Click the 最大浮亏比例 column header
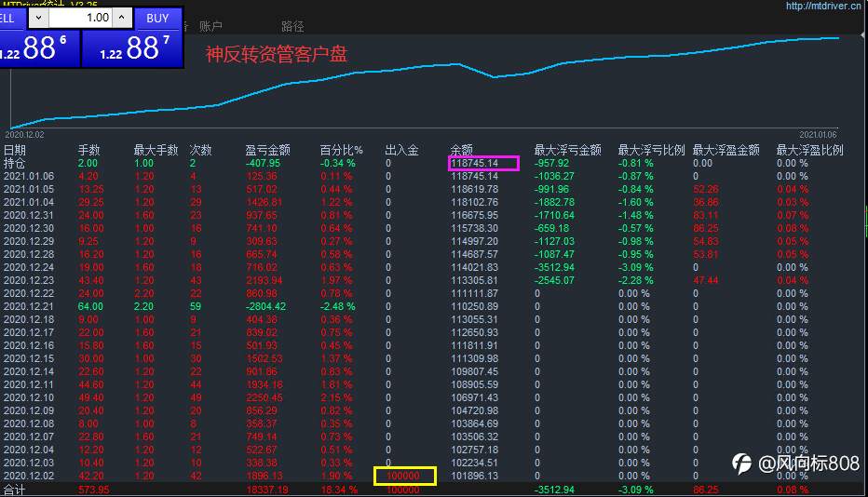The image size is (868, 497). point(651,150)
